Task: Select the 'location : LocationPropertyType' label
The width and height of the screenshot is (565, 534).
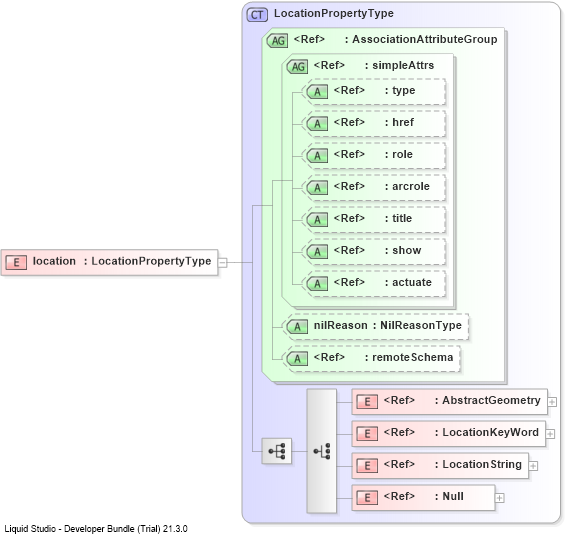Action: (x=122, y=261)
